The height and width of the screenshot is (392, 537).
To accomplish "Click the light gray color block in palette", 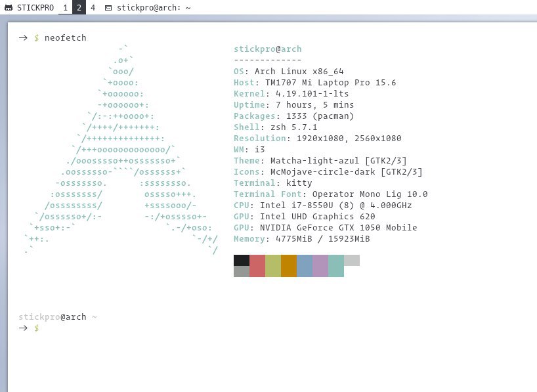I will click(x=352, y=260).
